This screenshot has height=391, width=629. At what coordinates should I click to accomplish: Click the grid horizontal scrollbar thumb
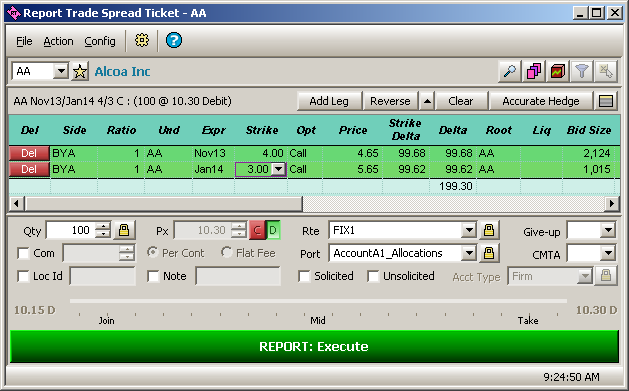(x=164, y=204)
